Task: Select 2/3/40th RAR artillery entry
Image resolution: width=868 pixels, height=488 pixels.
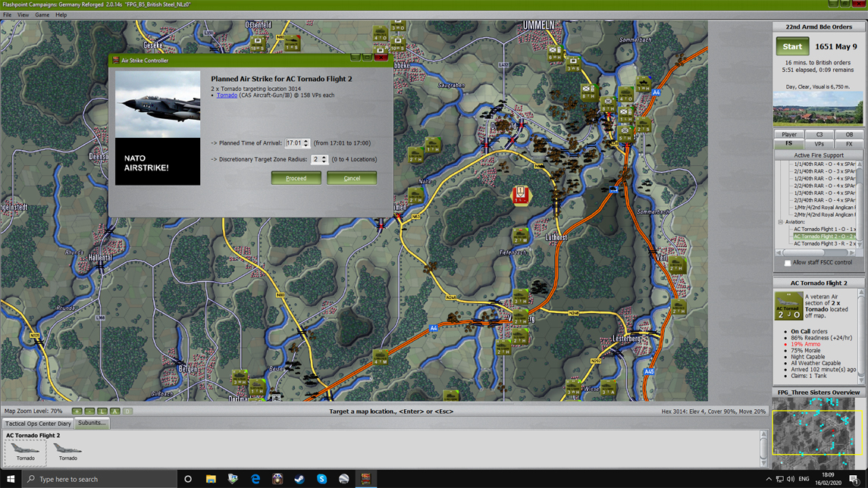Action: click(x=824, y=200)
